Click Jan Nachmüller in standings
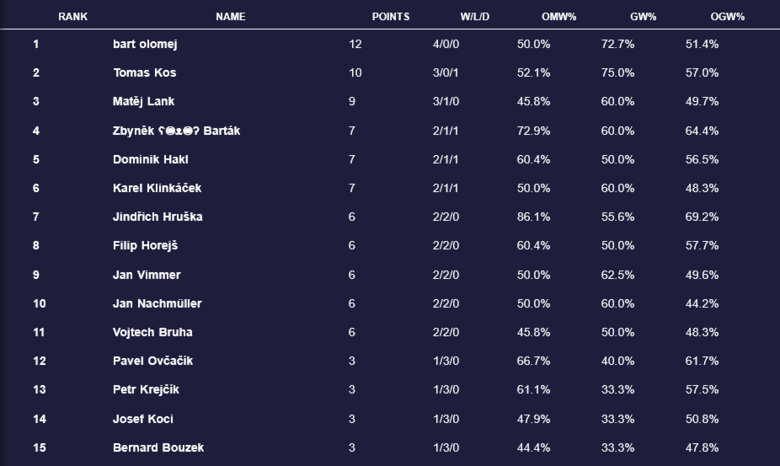 point(159,304)
